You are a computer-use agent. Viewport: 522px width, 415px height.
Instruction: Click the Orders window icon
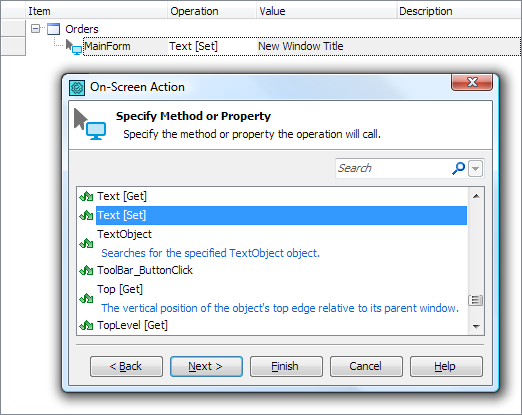click(x=53, y=29)
